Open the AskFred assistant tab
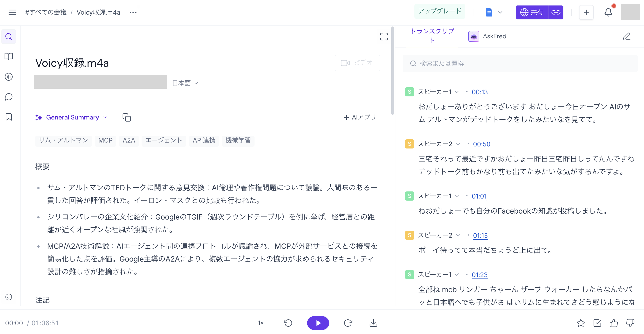644x334 pixels. 488,36
